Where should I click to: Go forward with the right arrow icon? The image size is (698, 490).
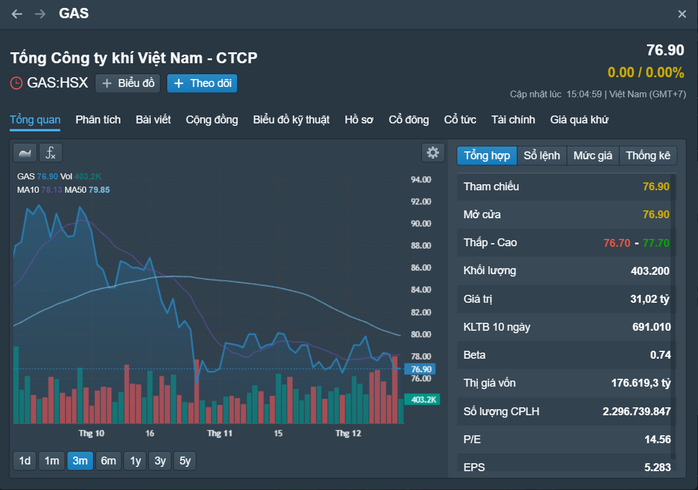tap(40, 14)
